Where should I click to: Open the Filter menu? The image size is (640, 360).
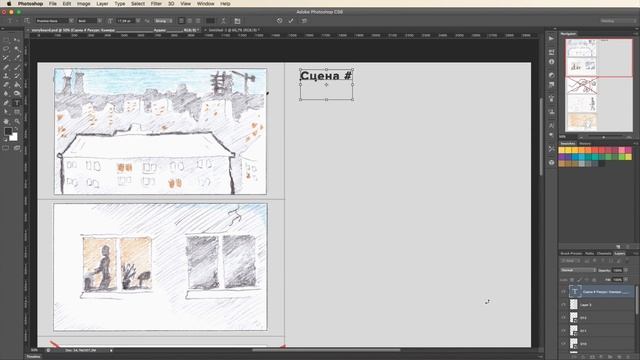pyautogui.click(x=156, y=4)
